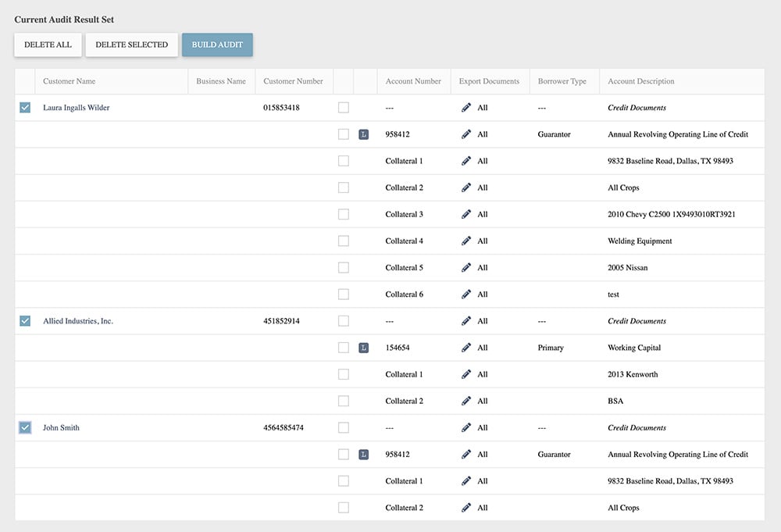The height and width of the screenshot is (532, 781).
Task: Click the Borrower Type column header
Action: [x=562, y=81]
